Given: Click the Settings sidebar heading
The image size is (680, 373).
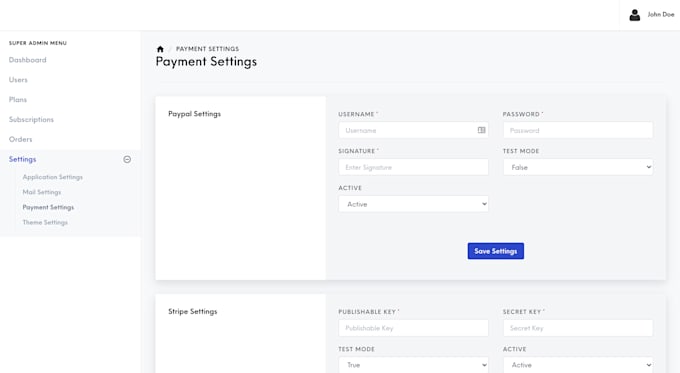Looking at the screenshot, I should (23, 159).
